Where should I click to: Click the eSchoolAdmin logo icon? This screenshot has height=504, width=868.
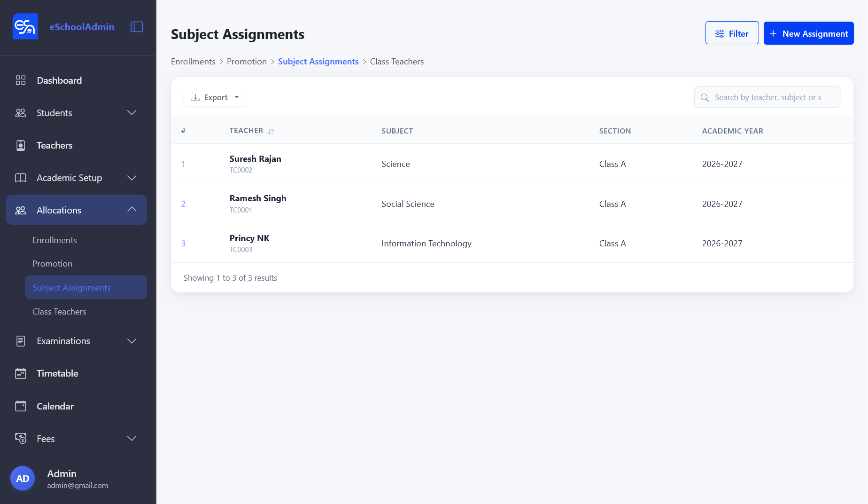[25, 26]
